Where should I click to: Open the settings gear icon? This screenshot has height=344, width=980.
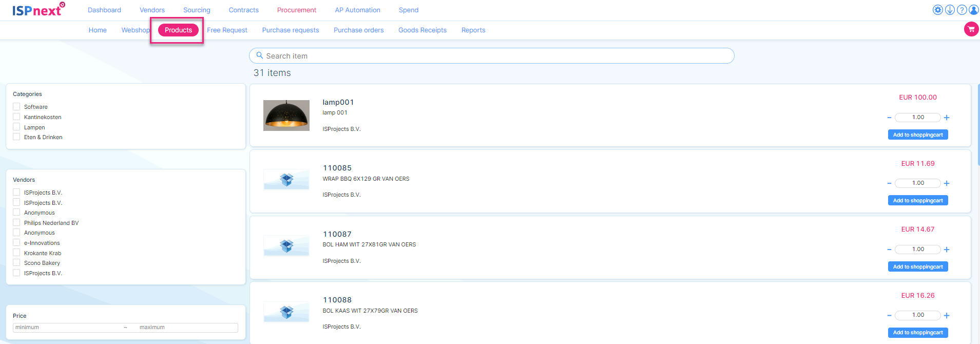[937, 10]
